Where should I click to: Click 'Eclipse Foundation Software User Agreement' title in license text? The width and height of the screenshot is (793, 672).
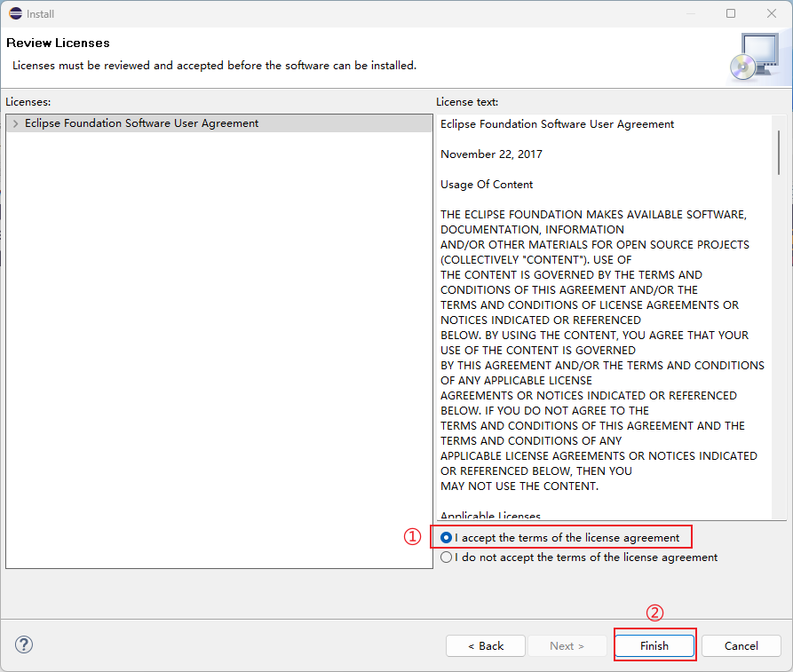click(558, 124)
